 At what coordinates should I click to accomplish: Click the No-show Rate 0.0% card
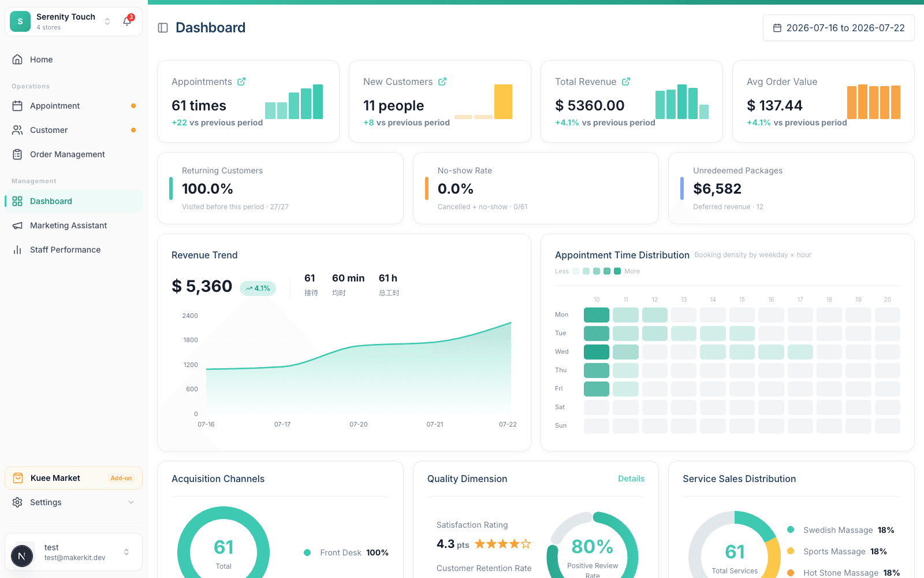536,188
